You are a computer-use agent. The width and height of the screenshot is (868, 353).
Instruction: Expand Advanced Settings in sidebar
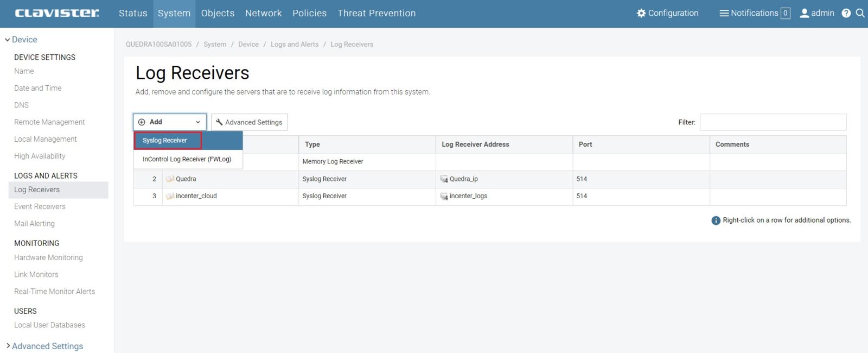click(x=47, y=346)
